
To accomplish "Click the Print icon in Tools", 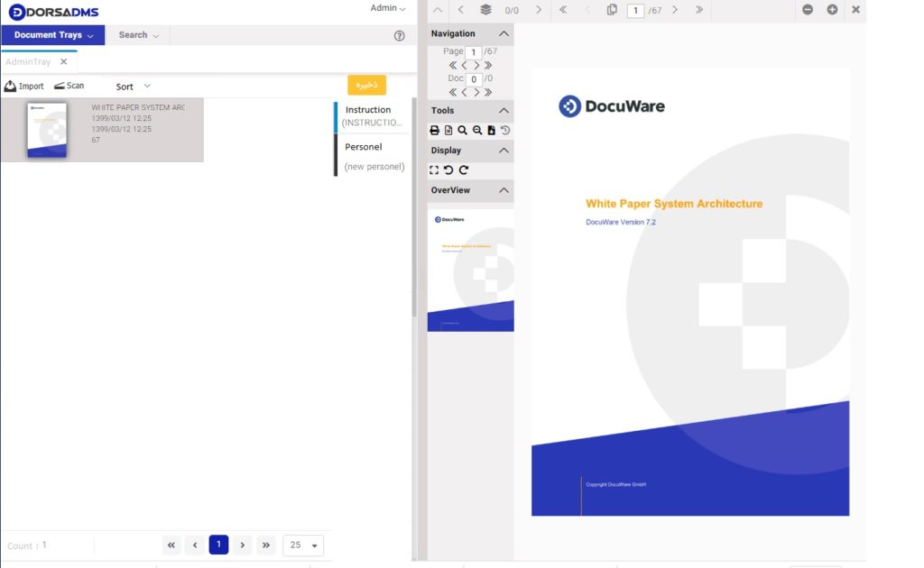I will (434, 130).
